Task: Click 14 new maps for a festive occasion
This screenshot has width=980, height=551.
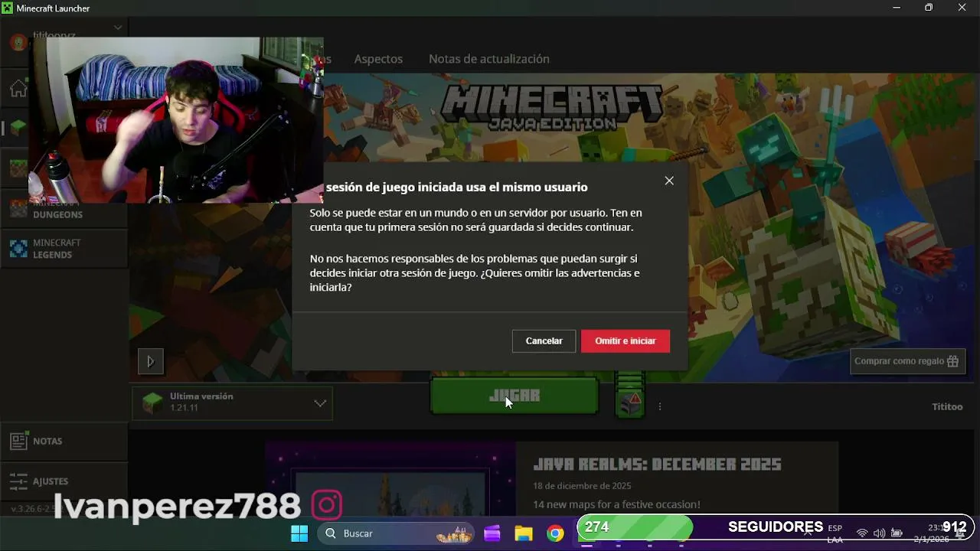Action: [616, 504]
